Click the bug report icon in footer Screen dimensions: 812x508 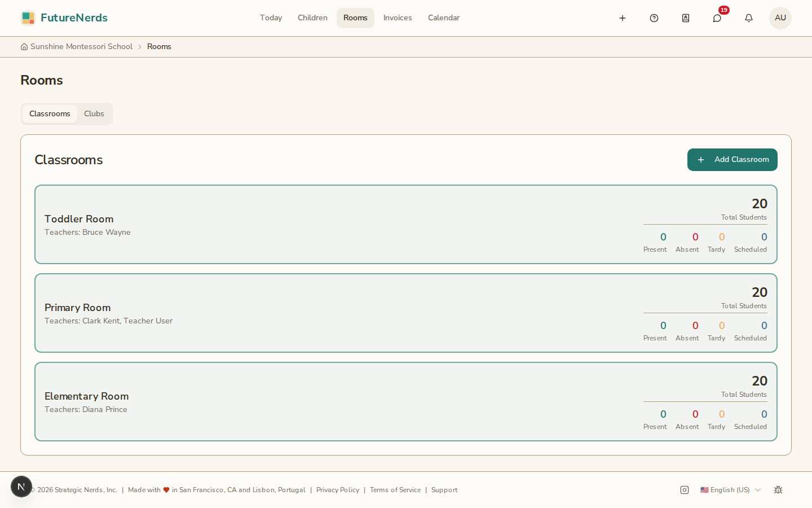click(x=778, y=490)
